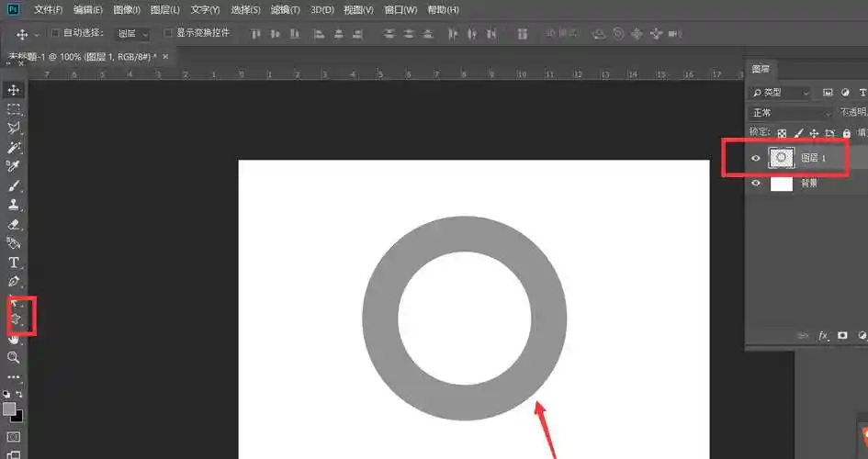The image size is (868, 459).
Task: Select the Magic Wand tool
Action: [14, 148]
